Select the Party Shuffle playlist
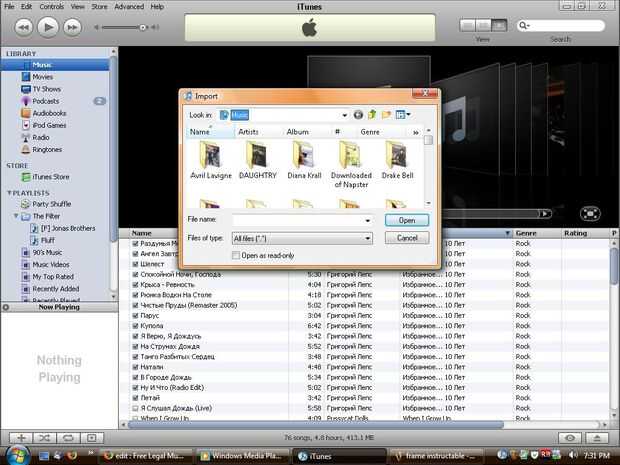 (51, 204)
